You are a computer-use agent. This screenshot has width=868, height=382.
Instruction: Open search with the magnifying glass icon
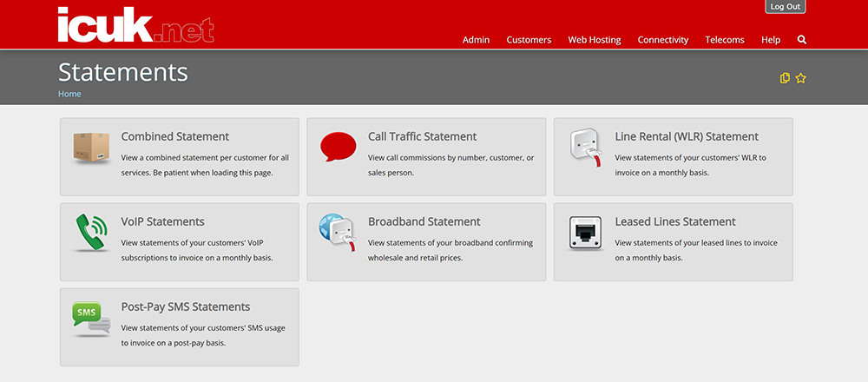pos(802,40)
